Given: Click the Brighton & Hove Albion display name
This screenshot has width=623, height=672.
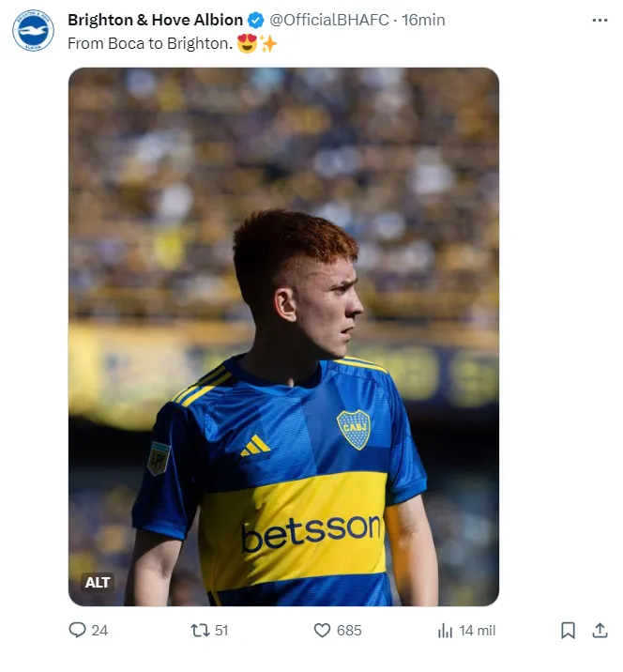Looking at the screenshot, I should point(155,20).
